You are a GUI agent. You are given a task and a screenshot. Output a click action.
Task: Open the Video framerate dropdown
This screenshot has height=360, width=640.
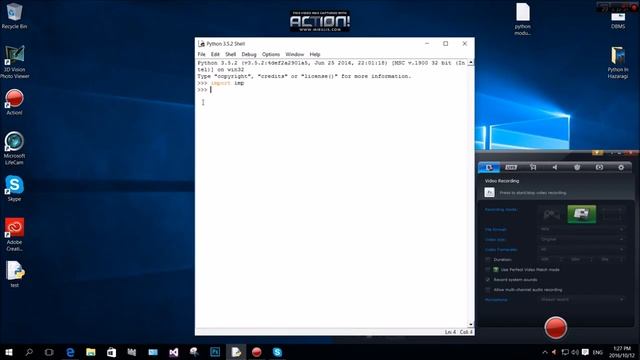coord(581,249)
